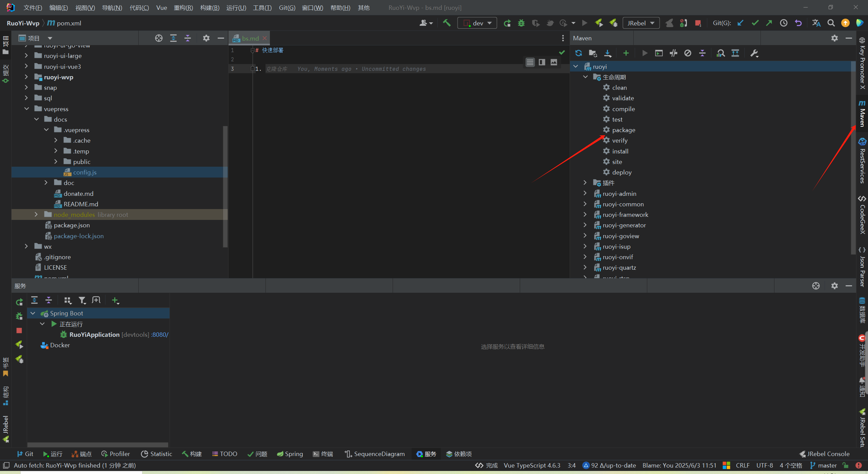Click the Project panel vertical scrollbar
The height and width of the screenshot is (474, 868).
point(225,186)
